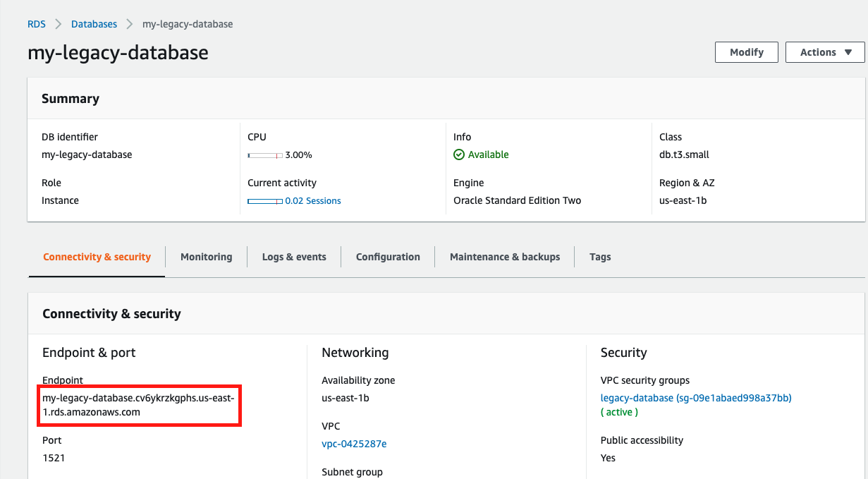Viewport: 868px width, 479px height.
Task: Click the database endpoint address text
Action: tap(138, 405)
